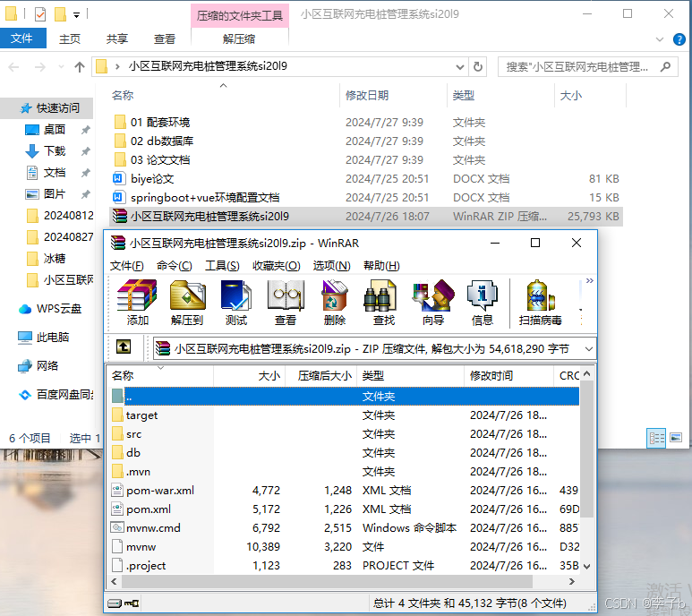Sort archive list by 类型 column header
Viewport: 692px width, 616px height.
point(410,375)
